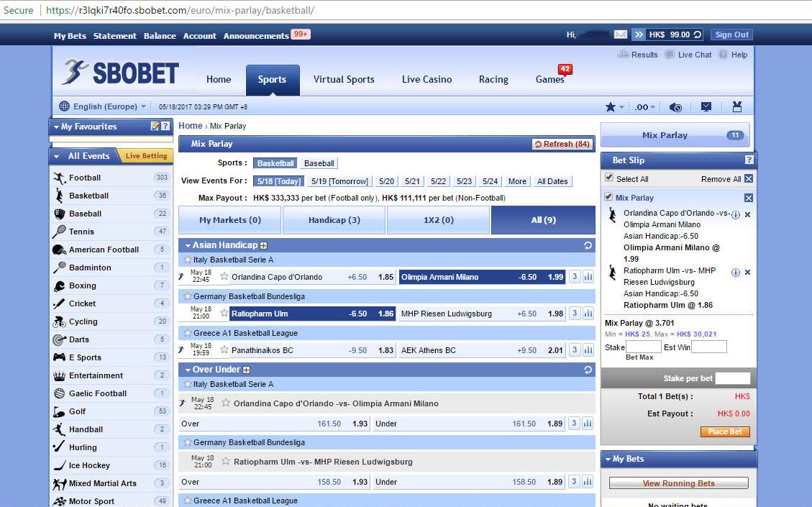Open the mail inbox envelope icon
Screen dimensions: 812x507
pos(621,35)
